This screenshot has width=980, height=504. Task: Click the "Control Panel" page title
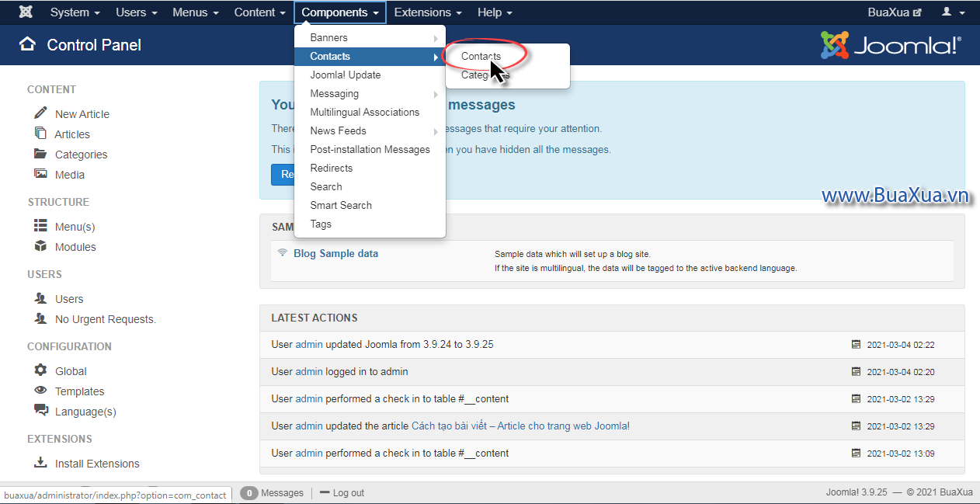(94, 45)
